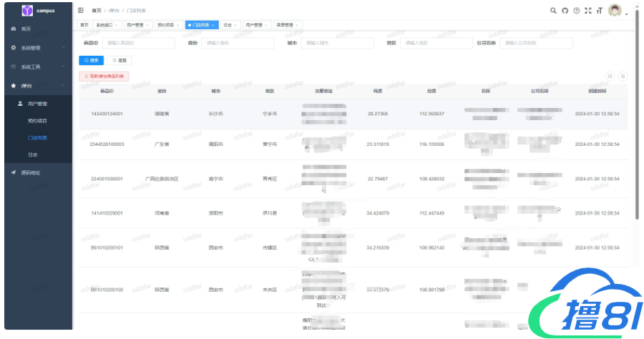644x339 pixels.
Task: Select 预约项目 in the sidebar
Action: click(x=37, y=121)
